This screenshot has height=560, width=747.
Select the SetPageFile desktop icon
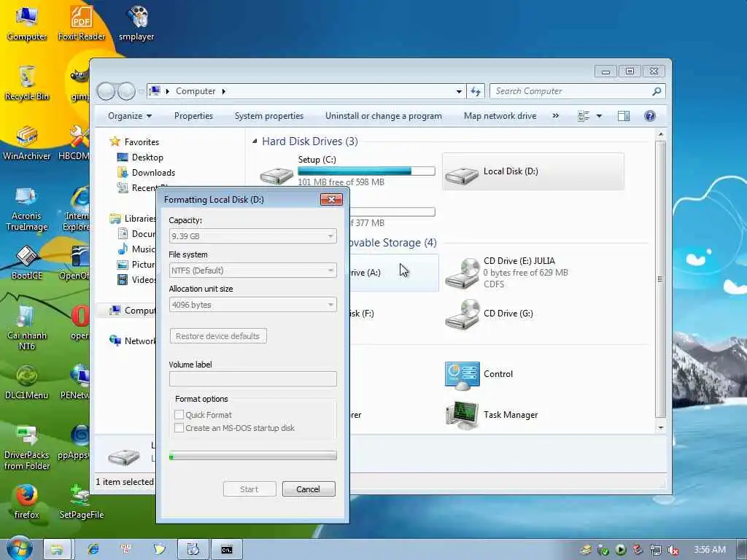tap(82, 502)
